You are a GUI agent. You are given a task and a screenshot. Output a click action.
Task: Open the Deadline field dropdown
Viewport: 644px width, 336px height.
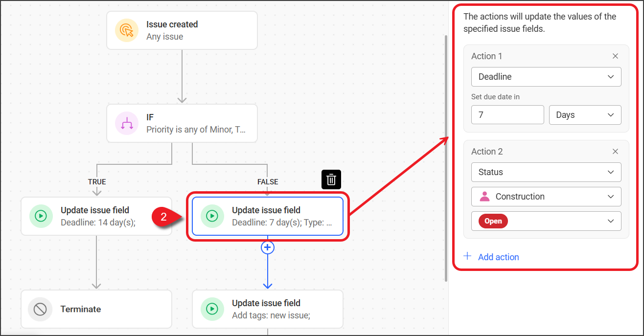click(x=546, y=77)
